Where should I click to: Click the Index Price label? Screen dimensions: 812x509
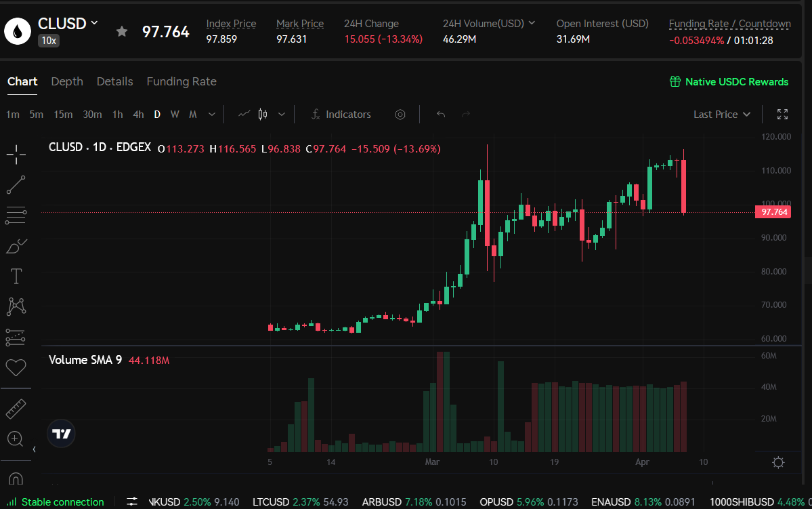231,24
